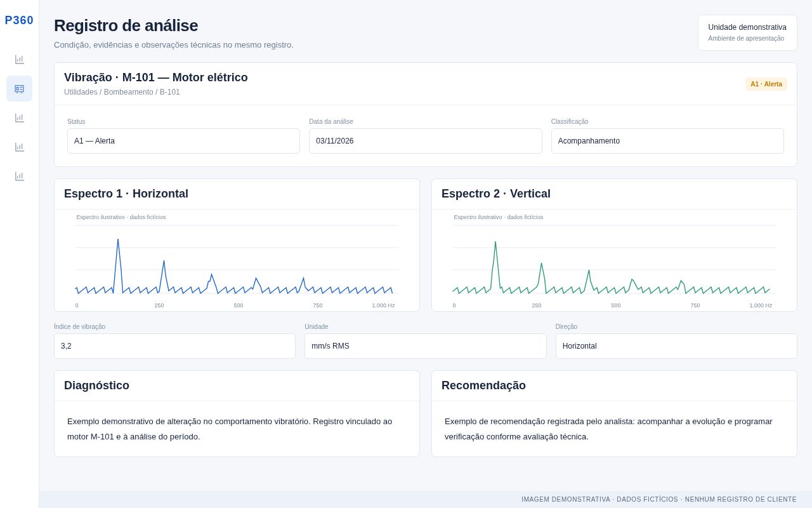Click the Espectro 2 · Vertical heading

click(x=496, y=194)
